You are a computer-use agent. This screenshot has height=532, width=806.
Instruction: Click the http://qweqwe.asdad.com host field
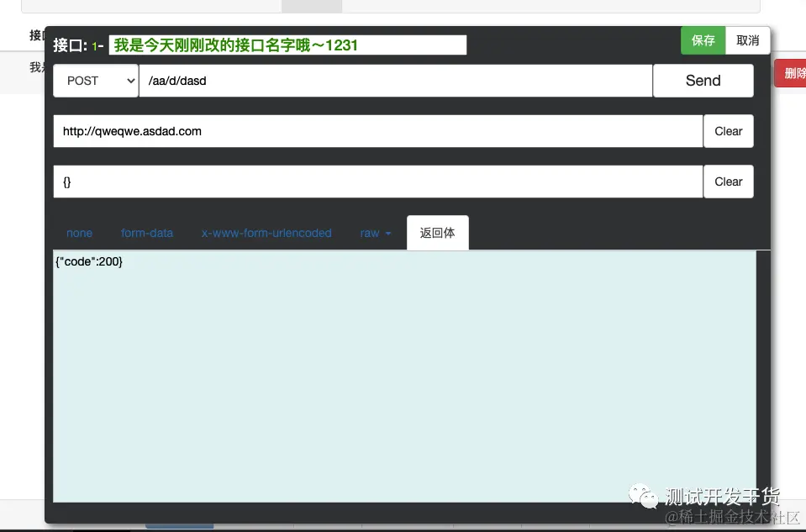click(x=378, y=131)
